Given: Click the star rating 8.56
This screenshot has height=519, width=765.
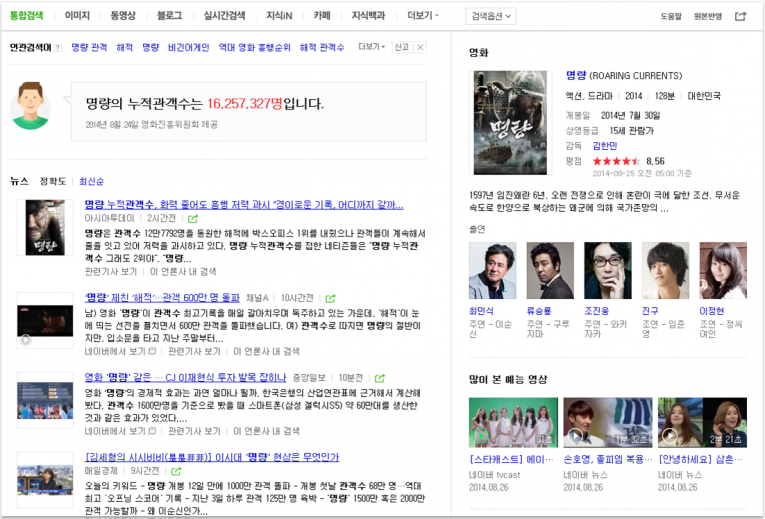Looking at the screenshot, I should (x=628, y=161).
